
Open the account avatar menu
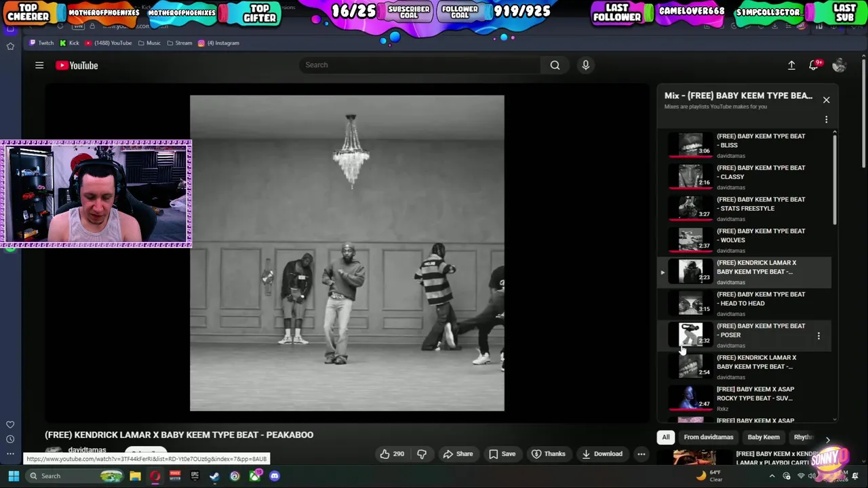coord(839,65)
